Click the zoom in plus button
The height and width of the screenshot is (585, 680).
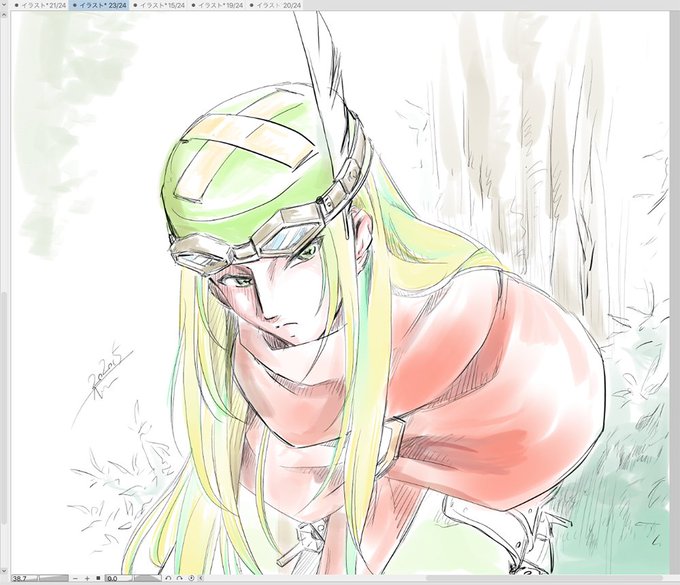(x=87, y=578)
